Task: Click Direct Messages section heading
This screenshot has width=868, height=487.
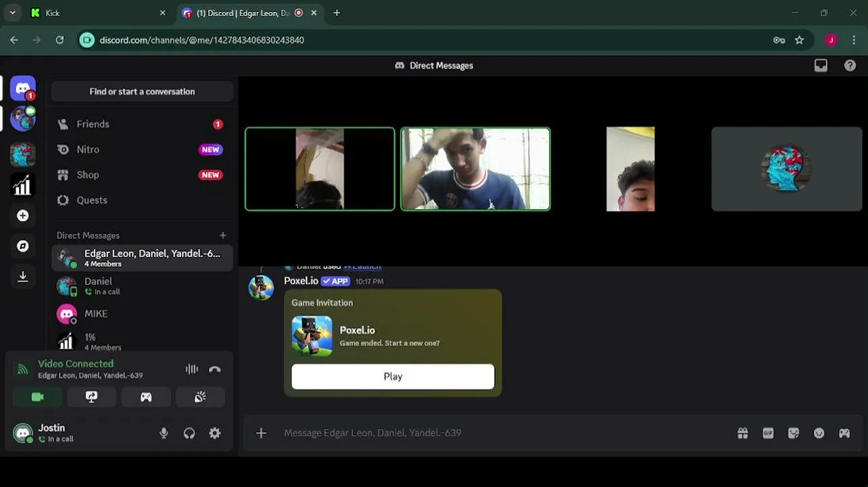Action: [88, 235]
